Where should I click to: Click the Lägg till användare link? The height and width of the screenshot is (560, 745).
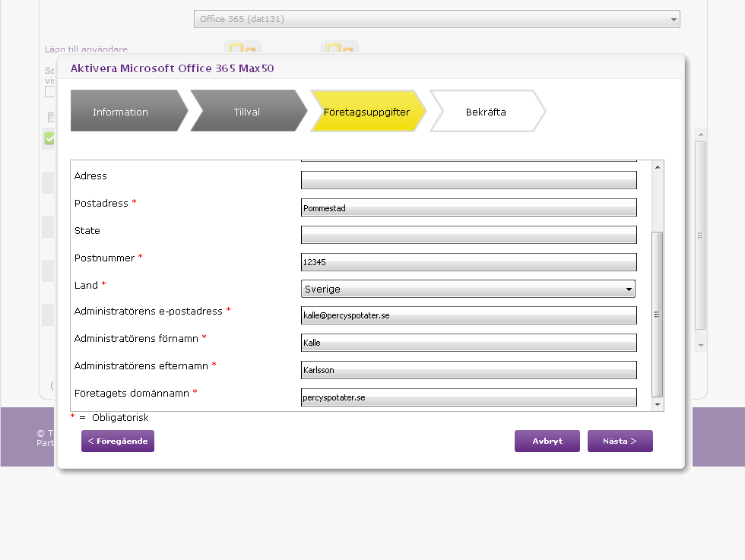pos(86,49)
